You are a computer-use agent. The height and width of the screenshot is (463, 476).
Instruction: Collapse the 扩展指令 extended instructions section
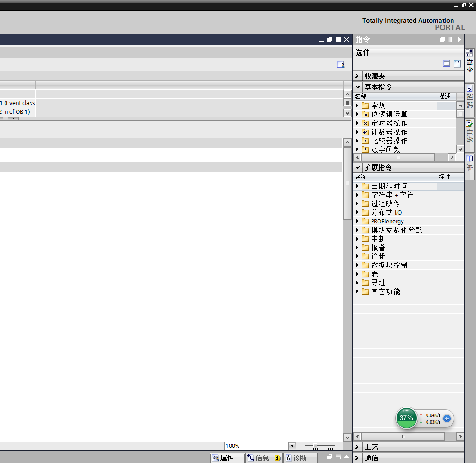click(x=358, y=167)
